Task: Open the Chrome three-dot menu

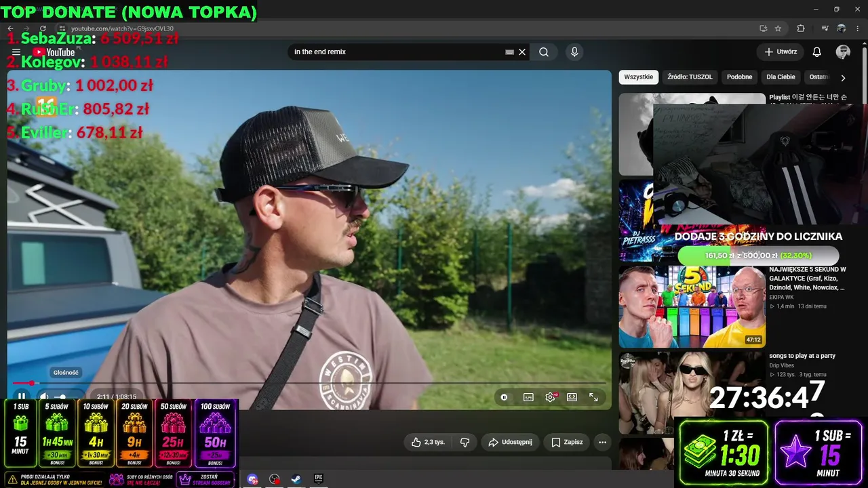Action: (858, 28)
